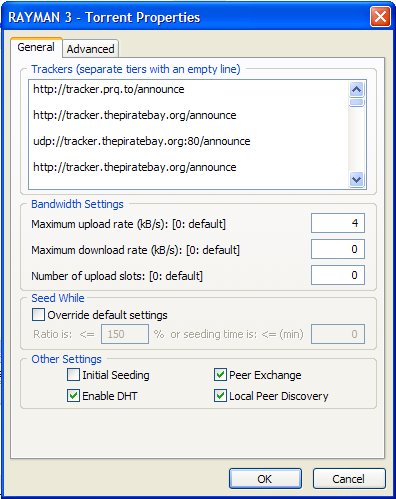This screenshot has height=499, width=396.
Task: Check the Initial Seeding option
Action: [73, 375]
